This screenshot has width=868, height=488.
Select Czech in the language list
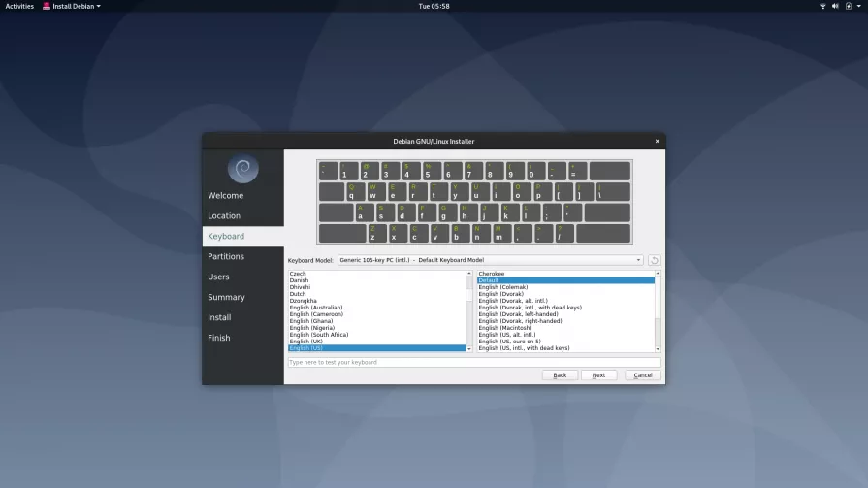click(x=377, y=274)
